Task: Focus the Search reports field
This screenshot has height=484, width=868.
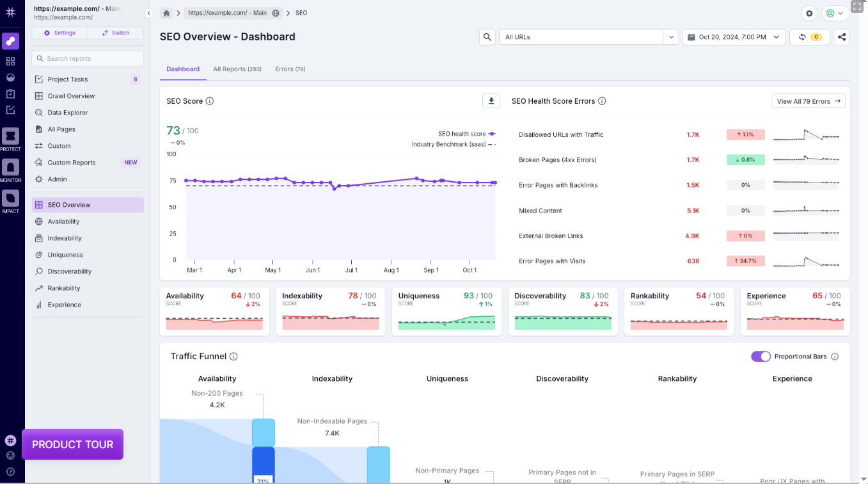Action: coord(88,58)
